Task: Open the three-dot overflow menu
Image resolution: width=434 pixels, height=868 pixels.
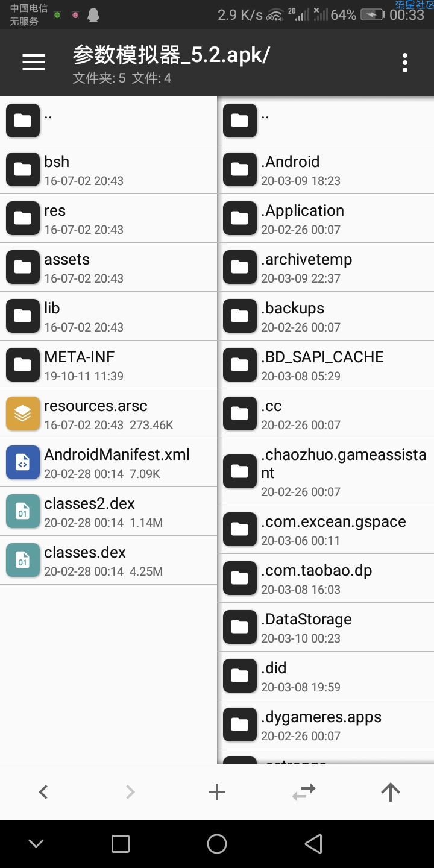Action: 404,63
